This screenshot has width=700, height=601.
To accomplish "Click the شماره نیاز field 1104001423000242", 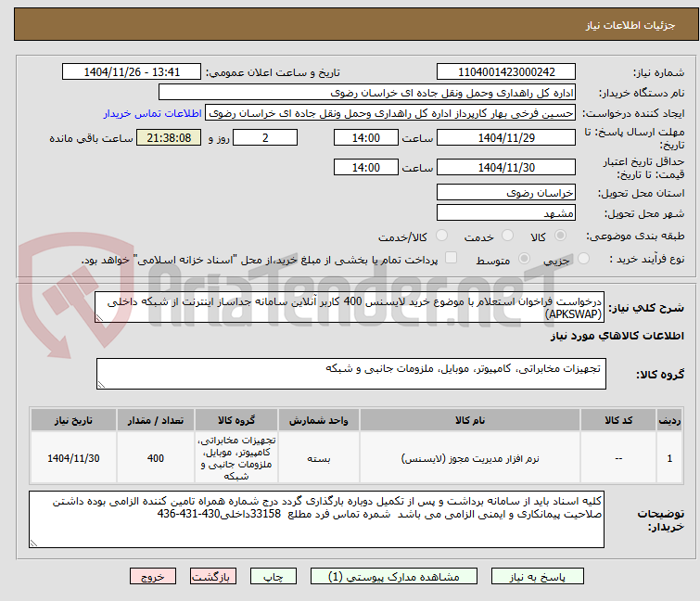I will coord(506,72).
